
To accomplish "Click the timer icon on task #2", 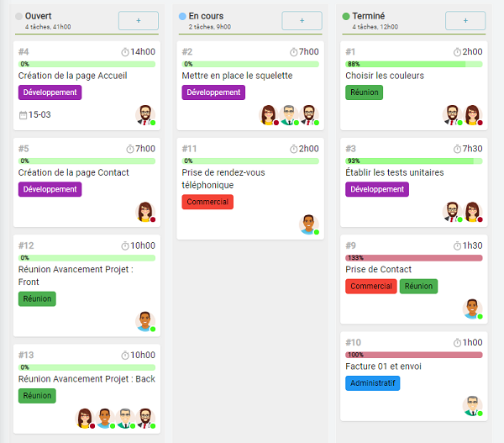I will click(x=293, y=52).
